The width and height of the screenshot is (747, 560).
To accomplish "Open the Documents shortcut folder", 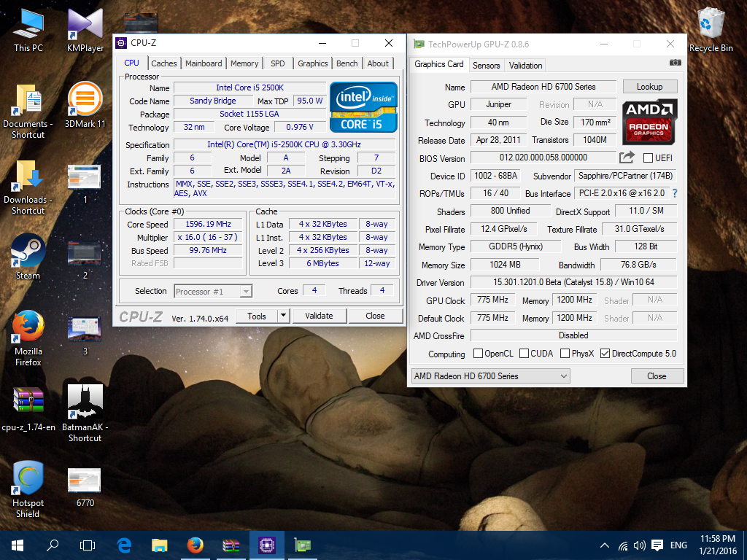I will click(x=28, y=112).
